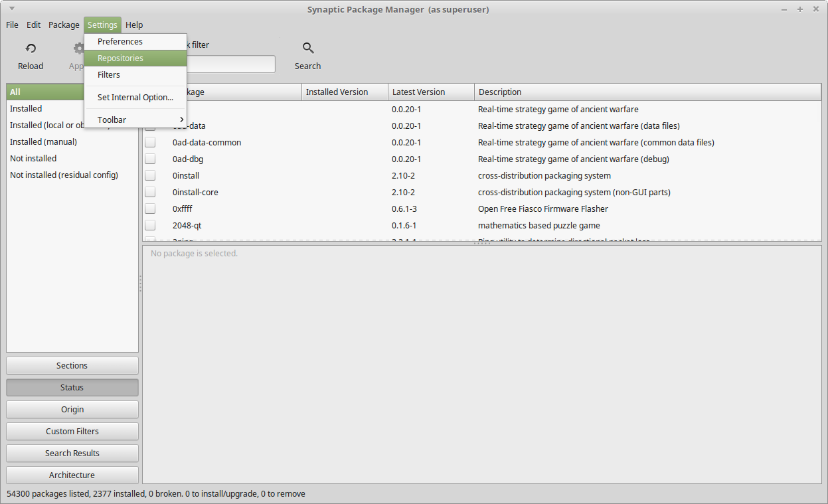Open the Edit menu

[x=34, y=25]
